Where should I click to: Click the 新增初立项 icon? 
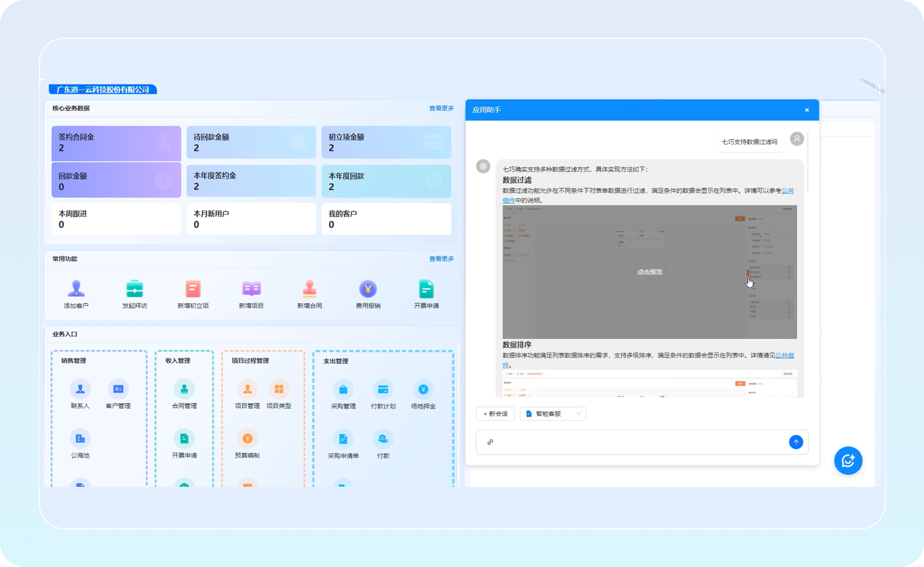[193, 289]
